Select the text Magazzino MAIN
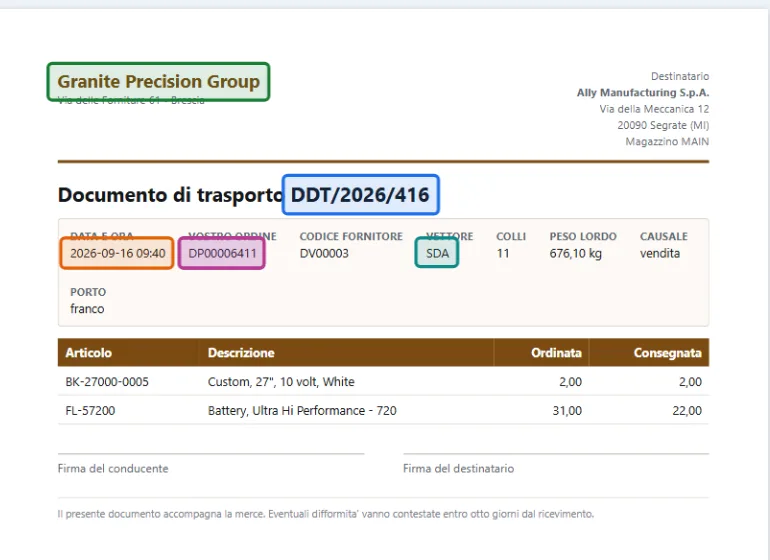 667,142
